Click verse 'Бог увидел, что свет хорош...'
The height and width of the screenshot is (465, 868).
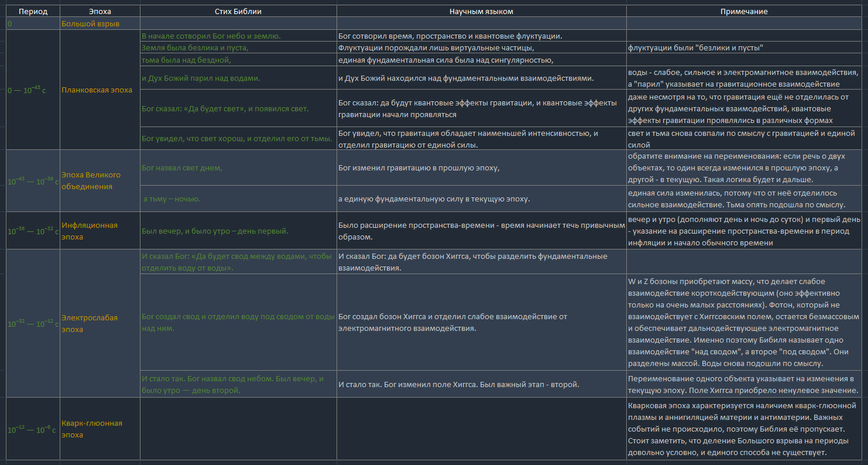click(x=238, y=138)
